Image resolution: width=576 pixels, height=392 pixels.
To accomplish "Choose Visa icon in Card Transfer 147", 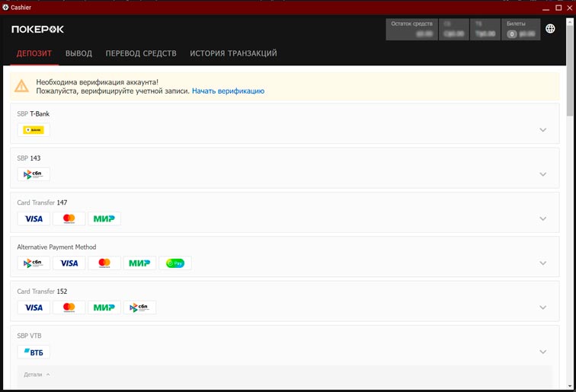I will pyautogui.click(x=34, y=219).
